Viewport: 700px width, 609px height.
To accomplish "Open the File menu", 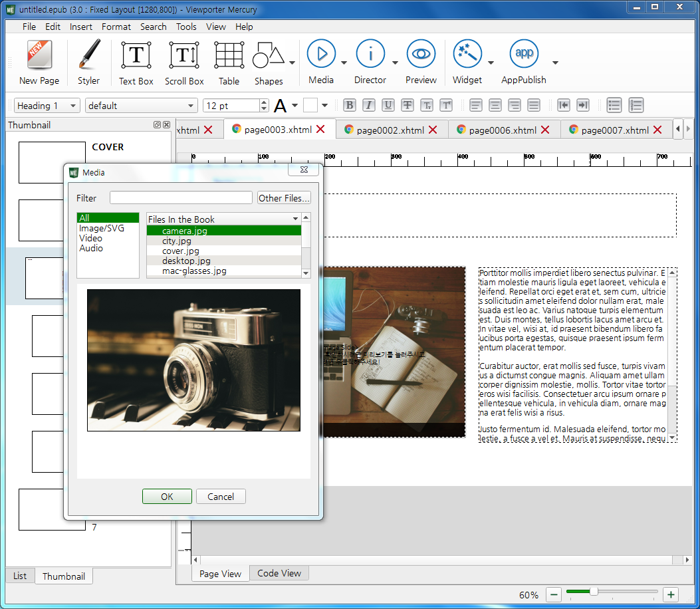I will (x=29, y=27).
